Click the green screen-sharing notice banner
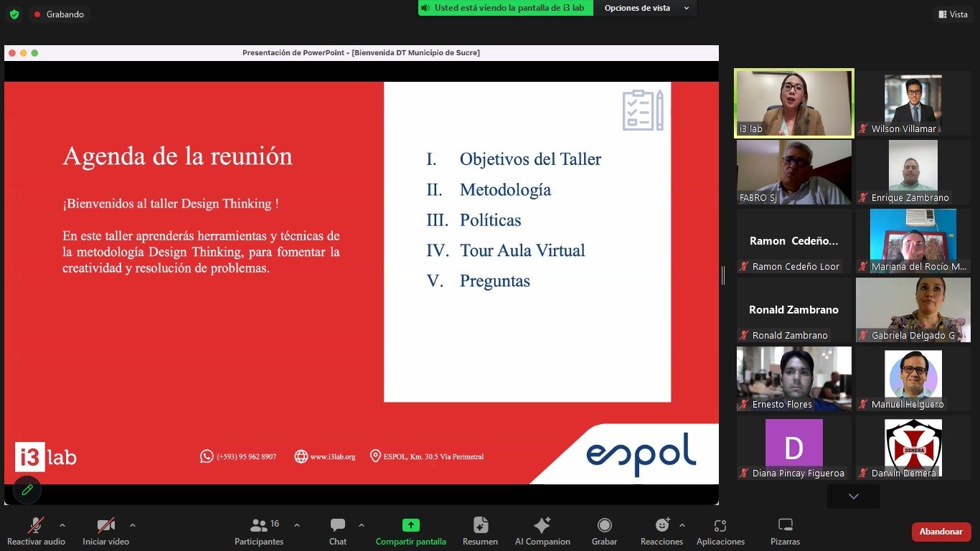The width and height of the screenshot is (980, 551). pos(506,8)
